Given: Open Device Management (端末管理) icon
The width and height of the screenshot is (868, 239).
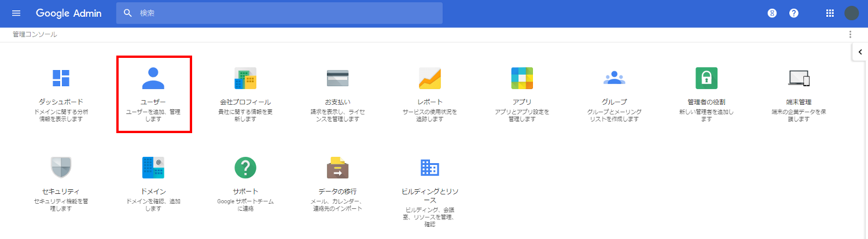Looking at the screenshot, I should click(x=799, y=78).
